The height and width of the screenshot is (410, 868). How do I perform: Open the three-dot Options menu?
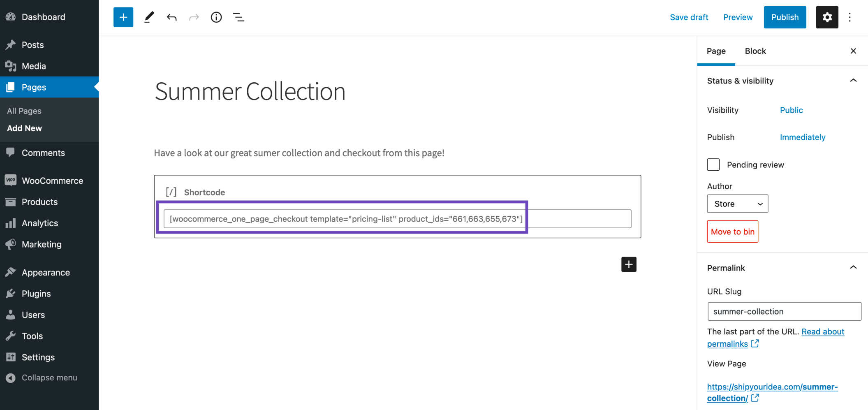[x=850, y=17]
